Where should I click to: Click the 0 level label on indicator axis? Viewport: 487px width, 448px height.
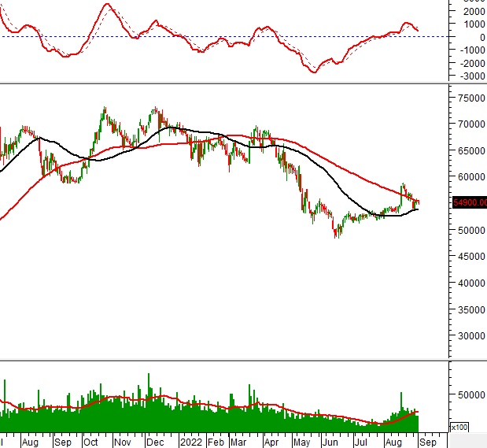[482, 37]
